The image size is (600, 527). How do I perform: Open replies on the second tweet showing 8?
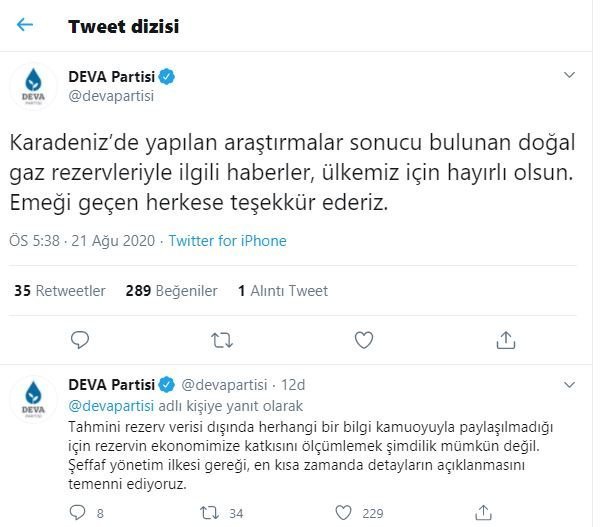76,513
